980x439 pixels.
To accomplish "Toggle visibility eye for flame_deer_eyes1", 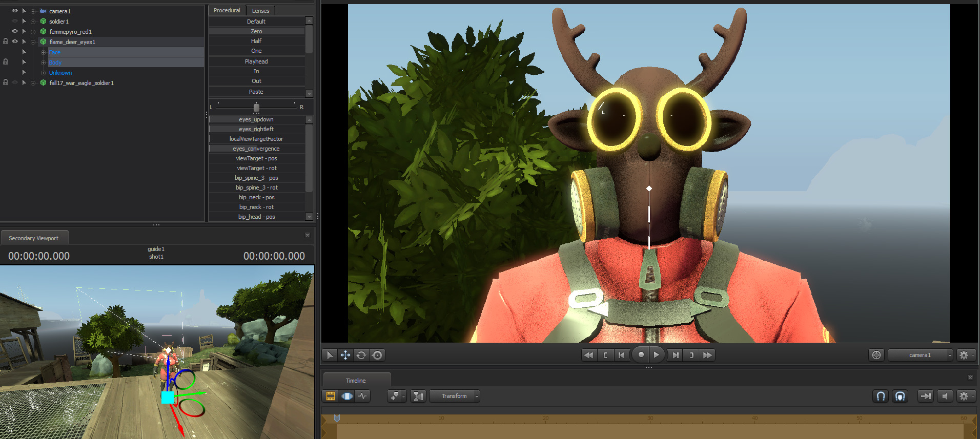I will [14, 41].
